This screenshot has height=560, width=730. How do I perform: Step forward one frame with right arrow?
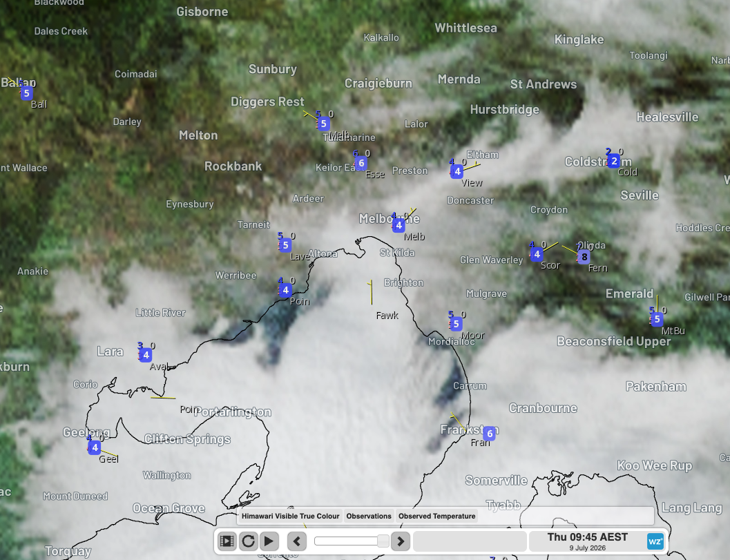[401, 541]
